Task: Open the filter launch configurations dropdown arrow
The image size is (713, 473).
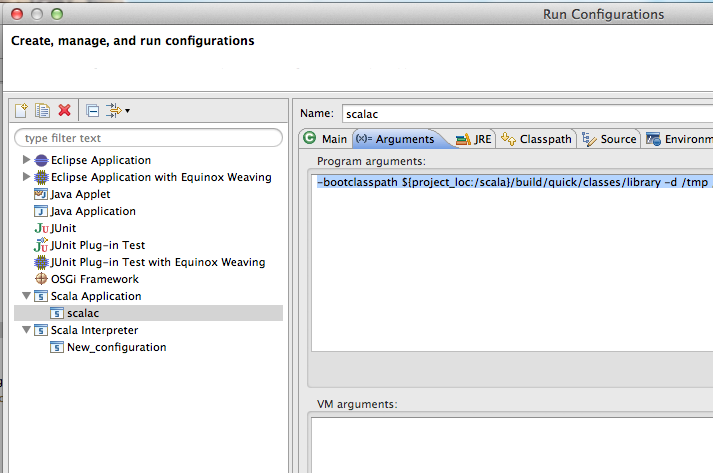Action: (x=128, y=111)
